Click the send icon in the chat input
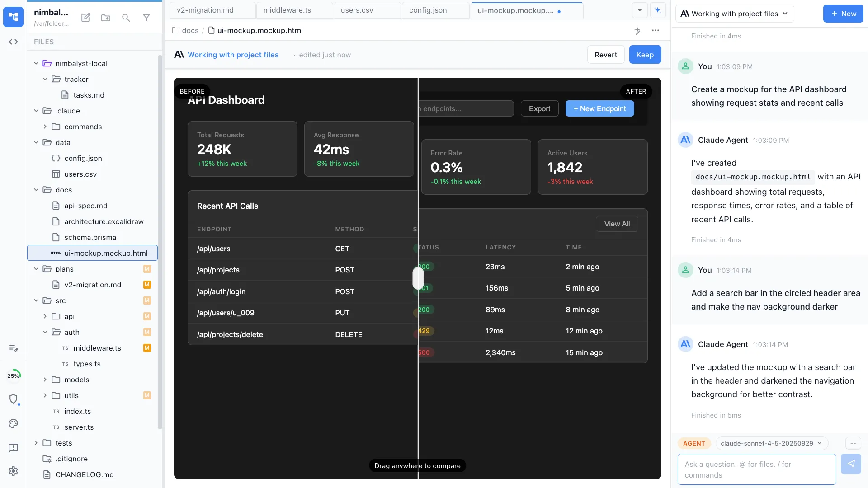The image size is (868, 488). tap(851, 464)
